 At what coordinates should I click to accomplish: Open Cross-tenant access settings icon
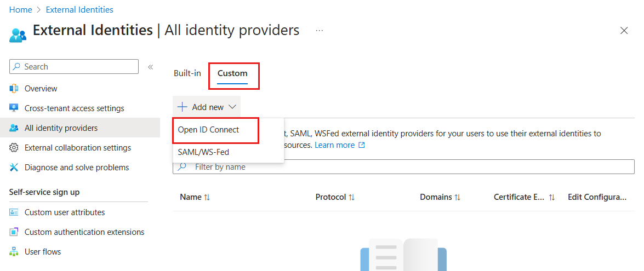pos(14,108)
